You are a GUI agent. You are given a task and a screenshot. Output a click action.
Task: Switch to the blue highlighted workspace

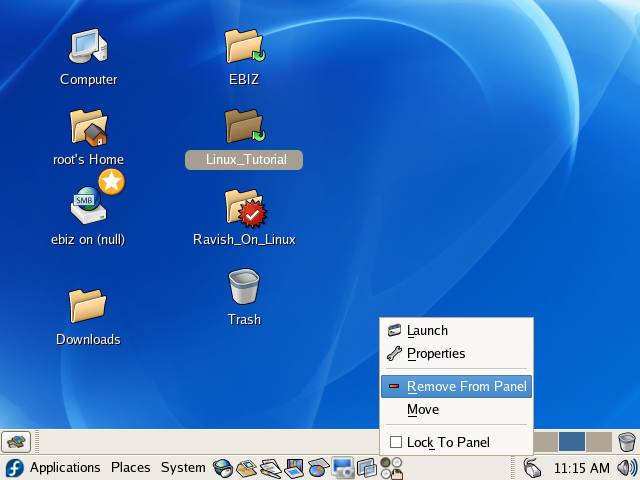(x=571, y=441)
